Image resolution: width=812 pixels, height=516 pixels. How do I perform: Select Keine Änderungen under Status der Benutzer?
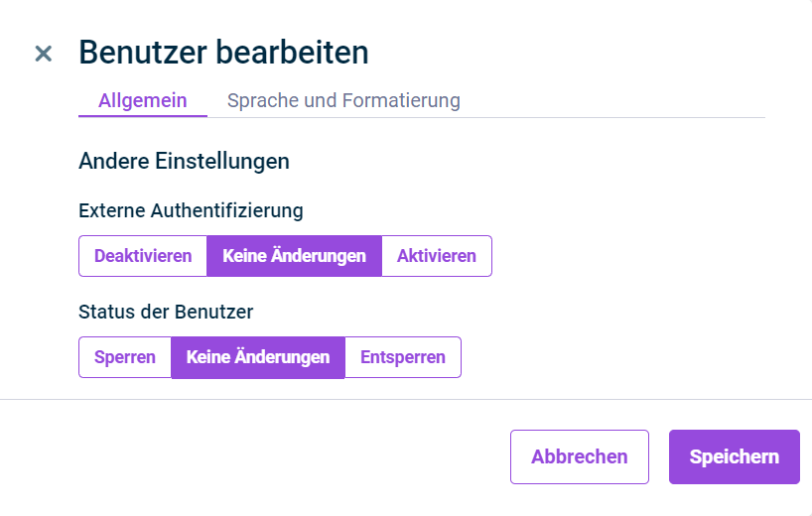point(258,357)
